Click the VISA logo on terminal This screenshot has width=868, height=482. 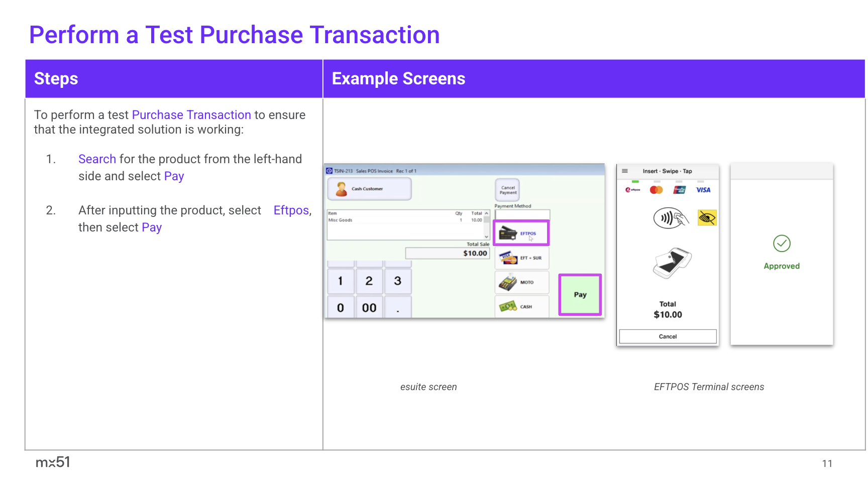(703, 190)
